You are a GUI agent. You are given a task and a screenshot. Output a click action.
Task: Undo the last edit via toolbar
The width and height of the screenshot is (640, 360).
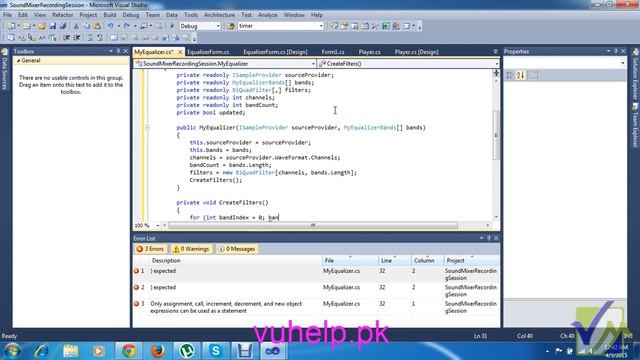point(110,26)
